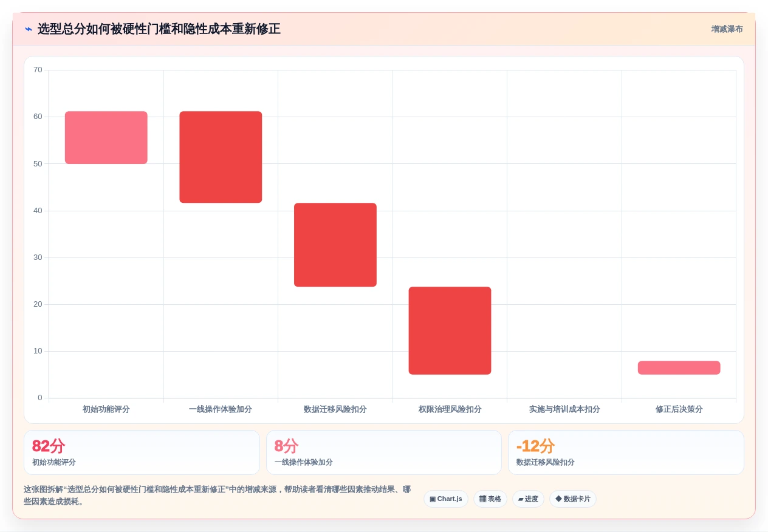The width and height of the screenshot is (768, 532).
Task: Click x-axis label 权限治理风险扣分
Action: [x=450, y=409]
